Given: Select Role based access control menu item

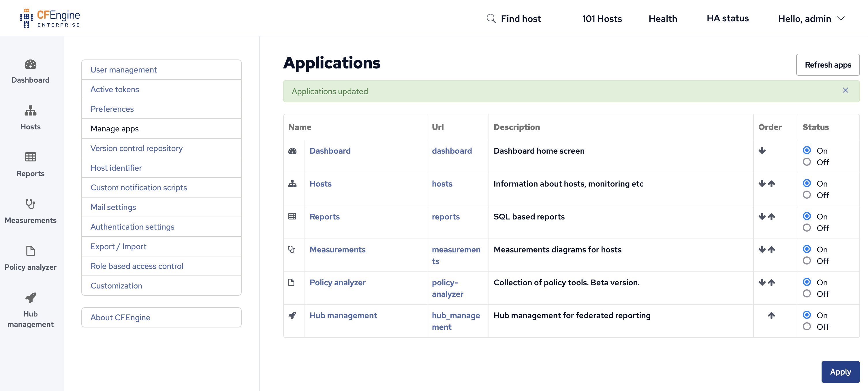Looking at the screenshot, I should point(137,266).
